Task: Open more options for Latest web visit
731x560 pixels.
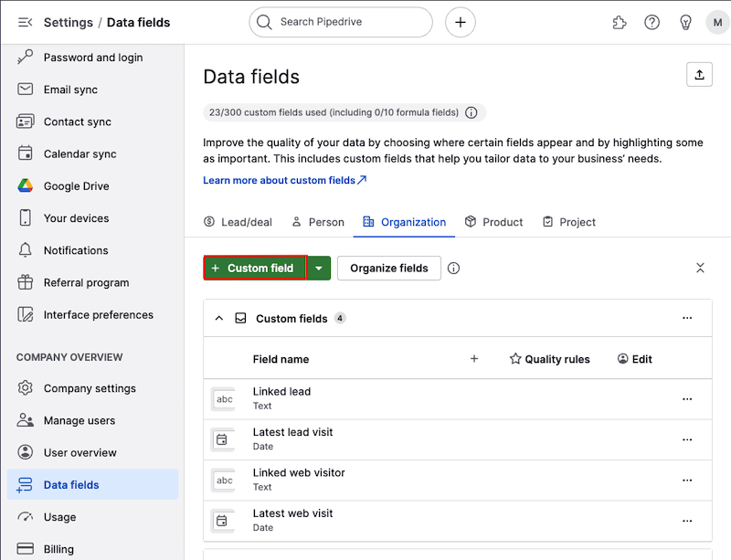Action: pos(687,521)
